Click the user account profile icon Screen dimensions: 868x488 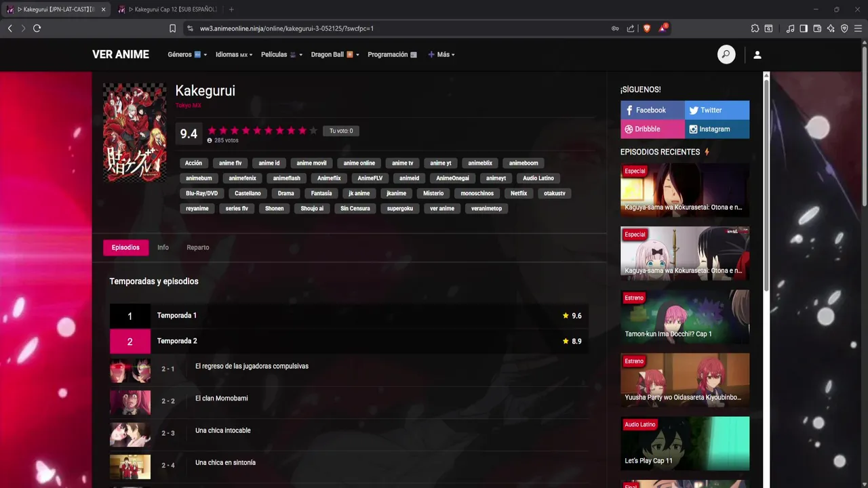757,55
